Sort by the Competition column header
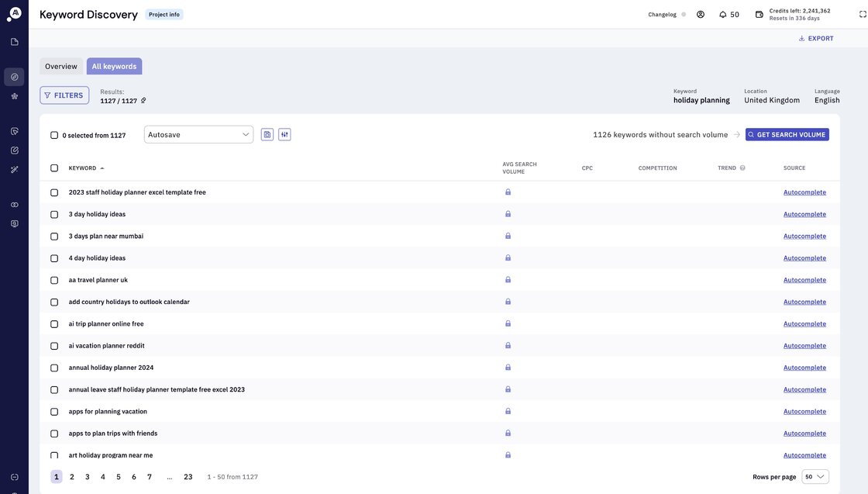868x494 pixels. point(657,168)
